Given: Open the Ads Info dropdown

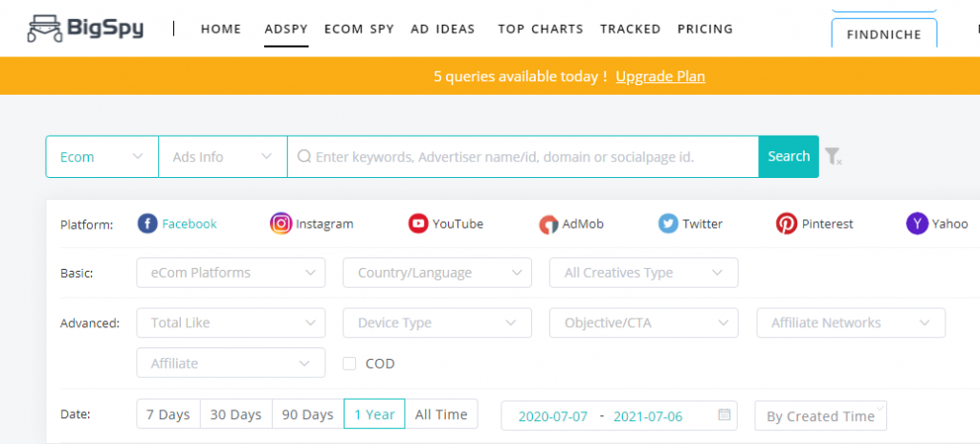Looking at the screenshot, I should [x=222, y=156].
